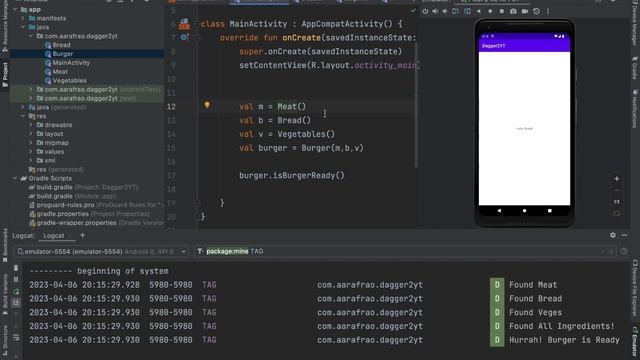Screen dimensions: 640x360
Task: Restart logcat with the green icon
Action: 16,291
